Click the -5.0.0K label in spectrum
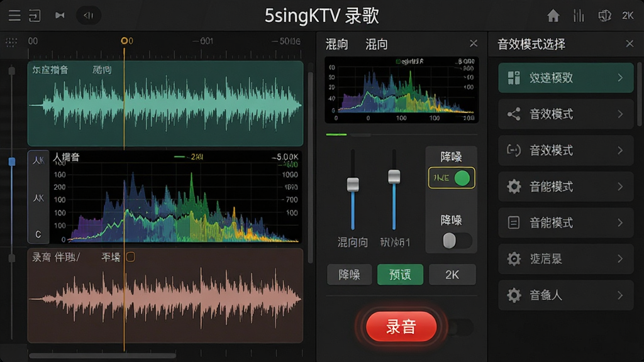Screen dimensions: 644x362 tap(285, 156)
